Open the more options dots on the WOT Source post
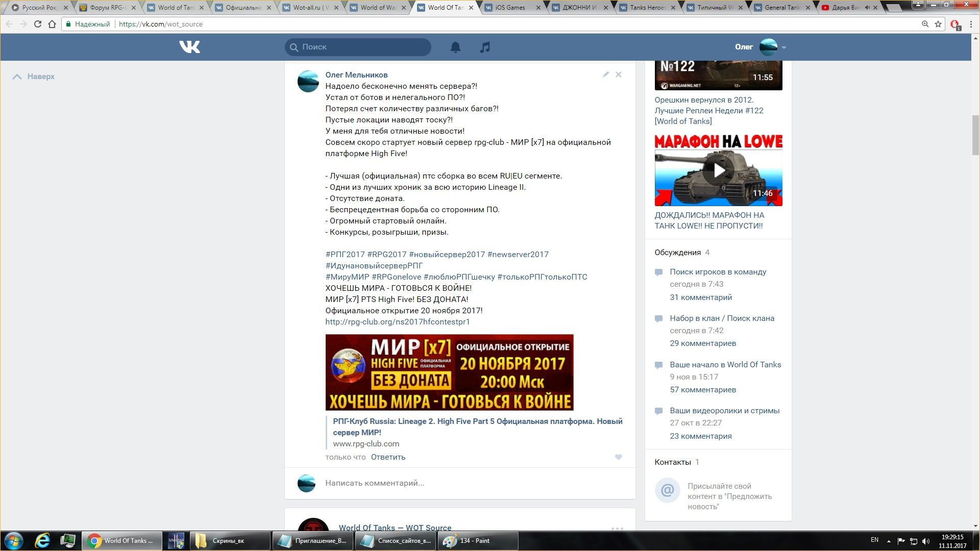Viewport: 980px width, 551px height. 617,528
